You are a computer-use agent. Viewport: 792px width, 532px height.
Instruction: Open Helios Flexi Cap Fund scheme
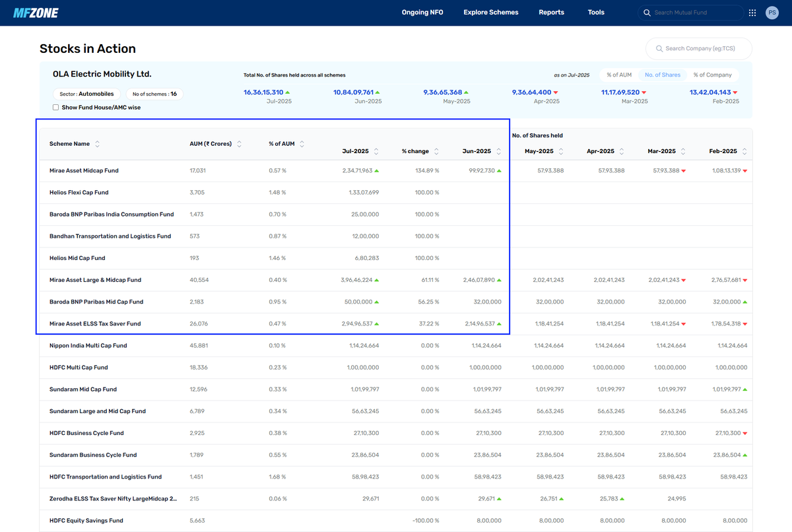[79, 192]
